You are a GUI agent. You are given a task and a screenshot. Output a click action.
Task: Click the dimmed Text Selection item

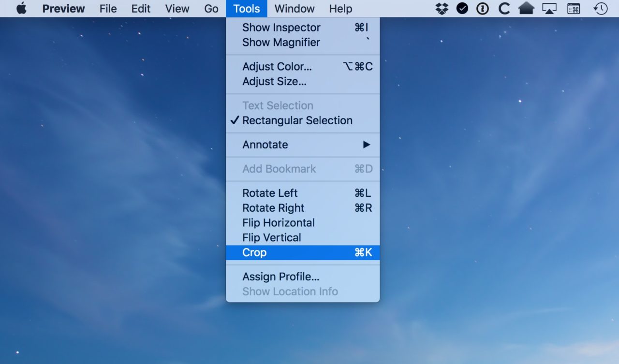[303, 105]
